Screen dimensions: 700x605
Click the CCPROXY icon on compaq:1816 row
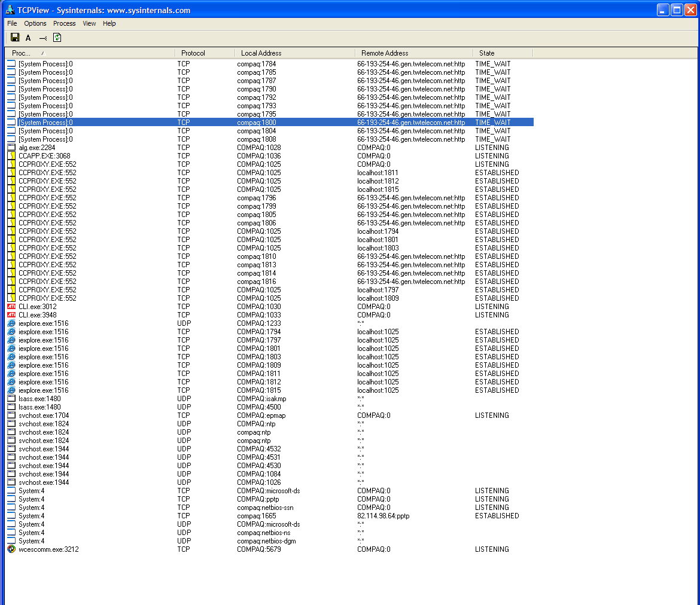click(x=11, y=282)
